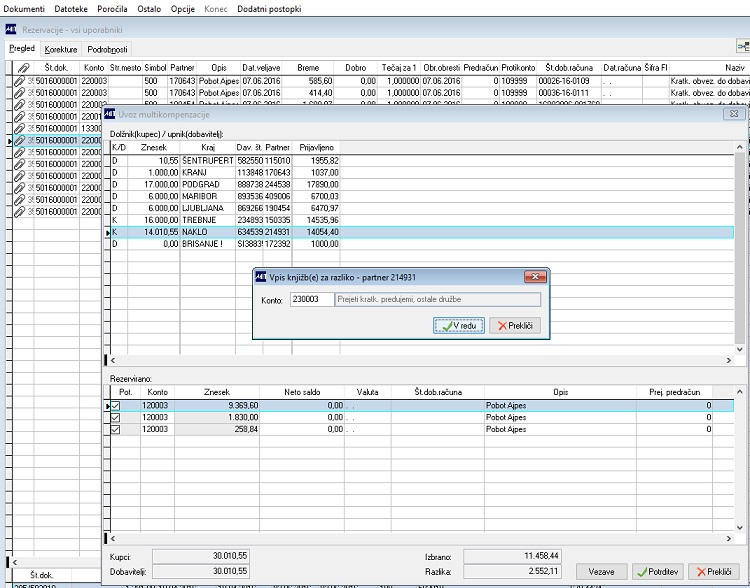Switch to the Podrobnosti tab
750x588 pixels.
tap(107, 49)
